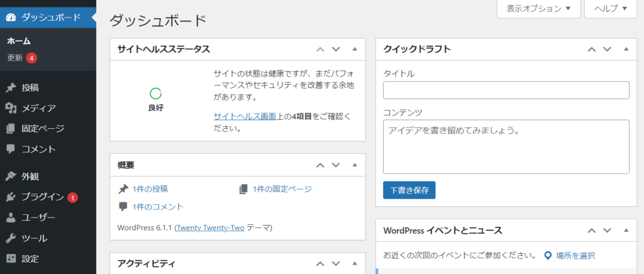The height and width of the screenshot is (274, 644).
Task: Open the 更新 submenu item
Action: [x=15, y=58]
